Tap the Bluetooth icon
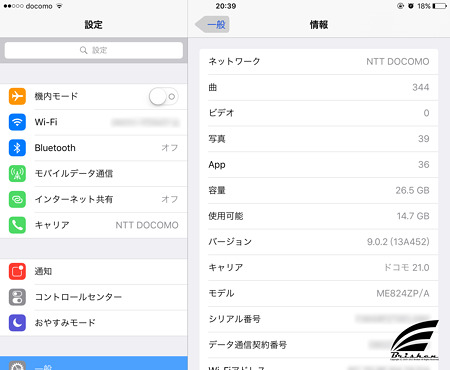This screenshot has width=450, height=370. (x=17, y=148)
